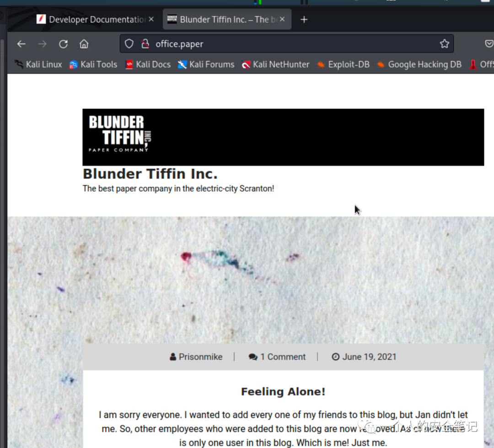This screenshot has width=494, height=448.
Task: Open the Kali Forums bookmark
Action: (x=206, y=65)
